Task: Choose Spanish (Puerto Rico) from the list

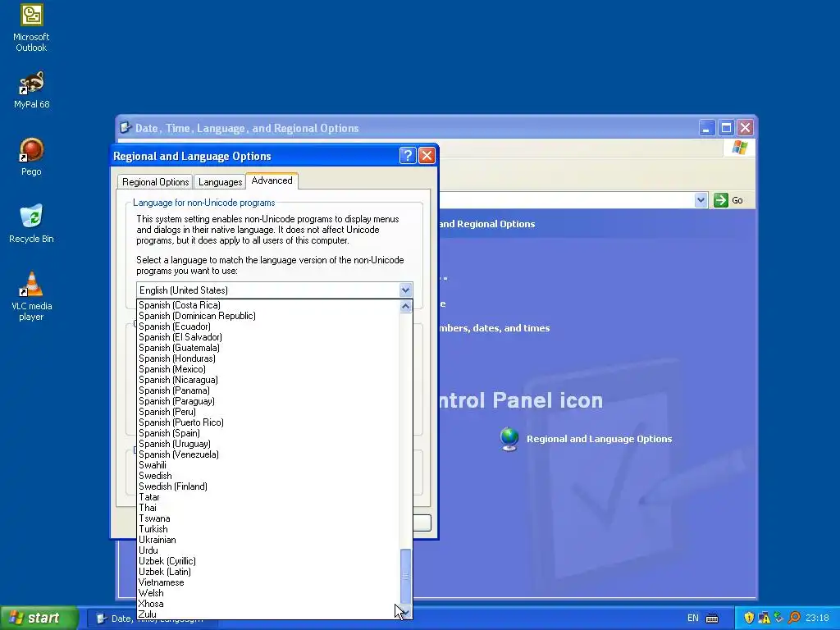Action: (x=268, y=422)
